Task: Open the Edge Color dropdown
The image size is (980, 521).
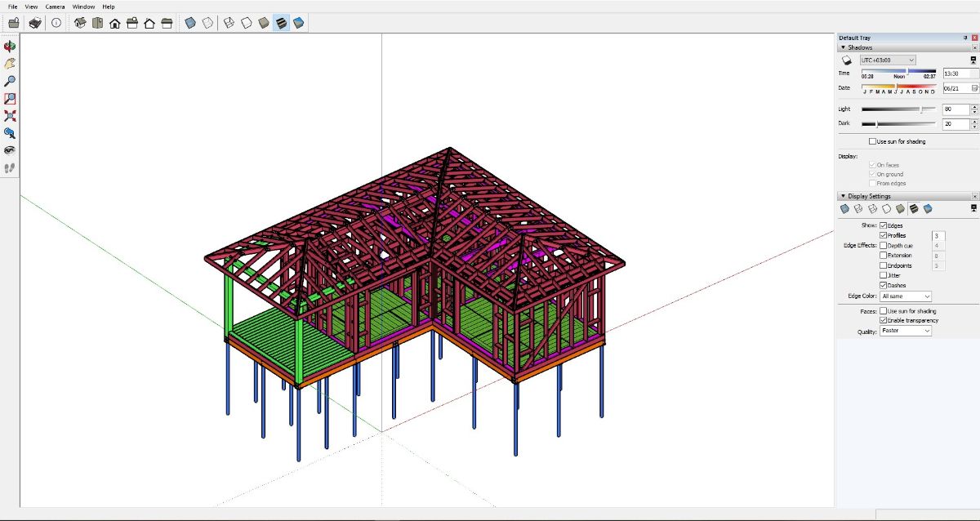Action: click(x=905, y=296)
